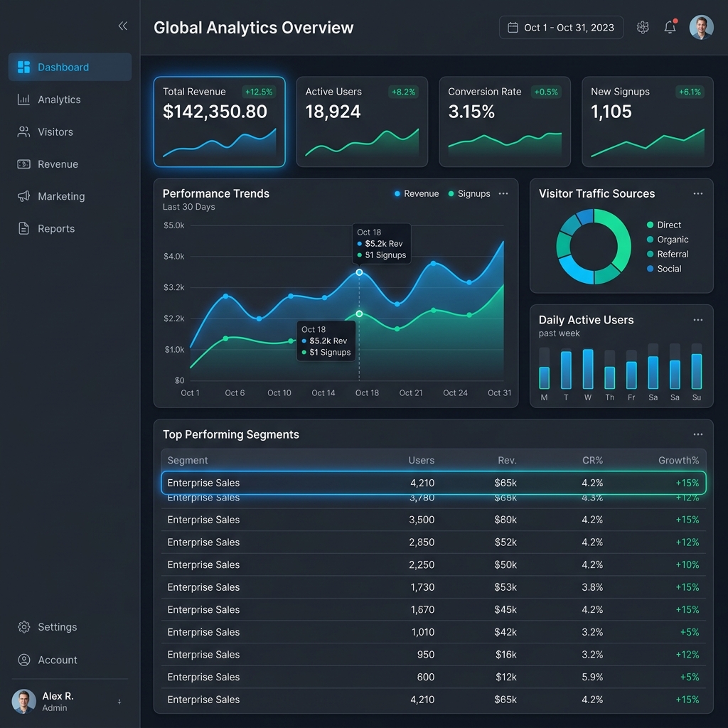Click the +0.5% conversion rate badge
This screenshot has height=728, width=728.
coord(546,92)
